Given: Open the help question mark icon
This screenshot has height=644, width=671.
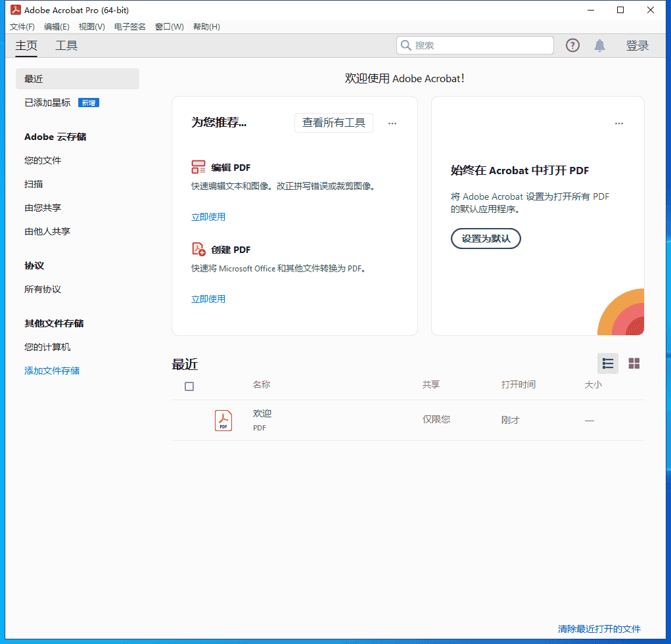Looking at the screenshot, I should coord(572,45).
